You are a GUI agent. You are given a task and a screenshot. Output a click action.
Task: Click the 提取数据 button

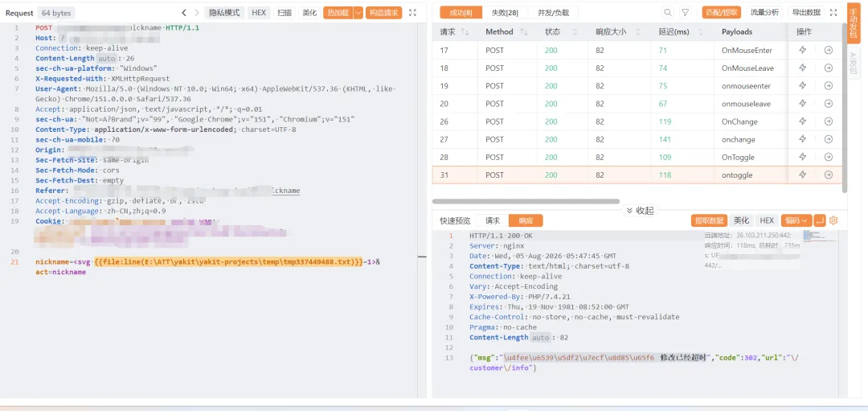pyautogui.click(x=709, y=220)
